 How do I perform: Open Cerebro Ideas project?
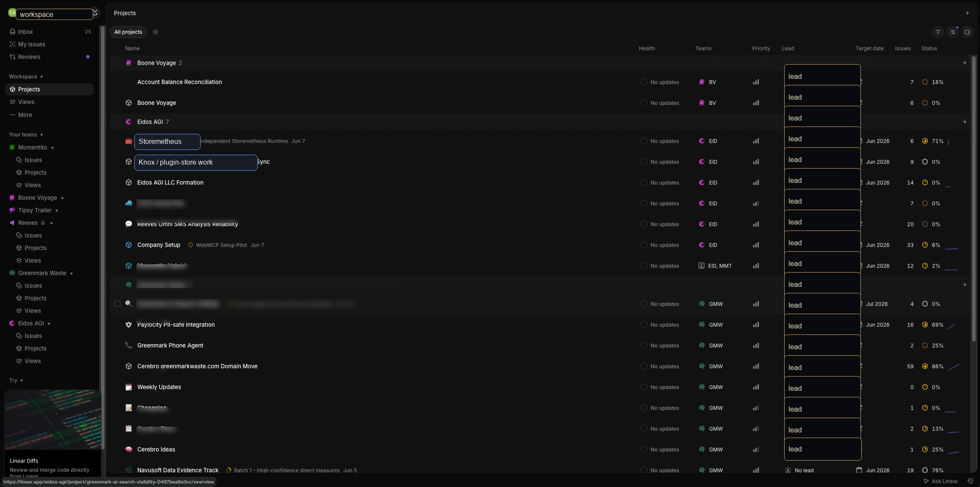click(156, 449)
